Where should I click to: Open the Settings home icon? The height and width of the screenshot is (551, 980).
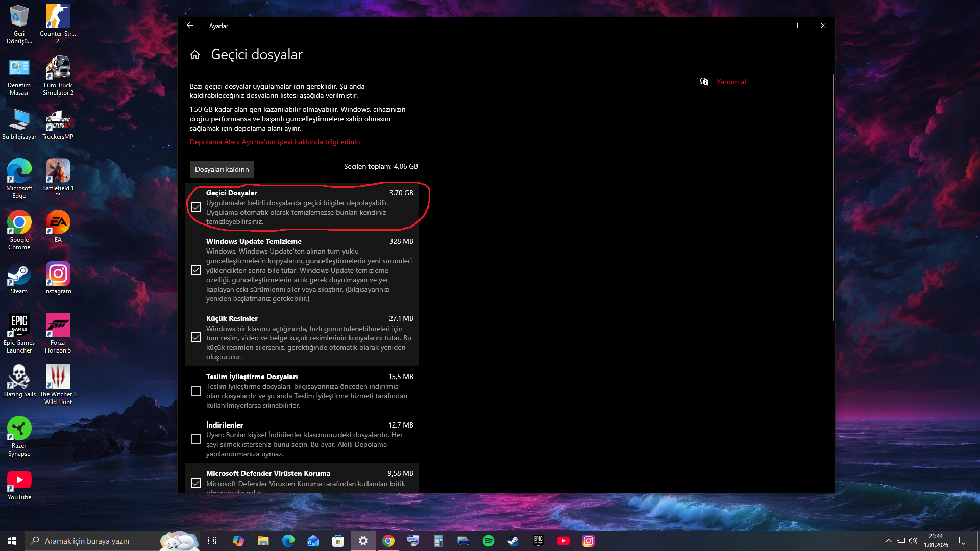click(195, 55)
